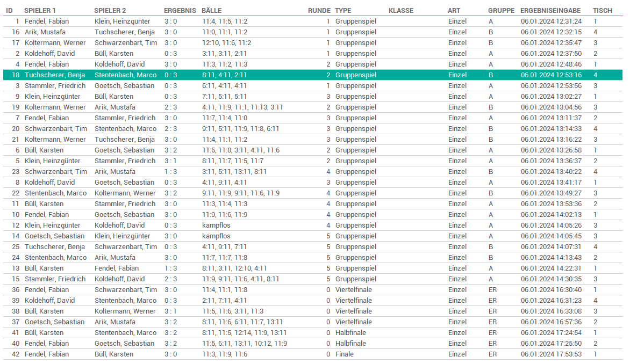Select Halbfinale match Fendel vs Goetsch
Screen dimensions: 630x364
pos(312,344)
